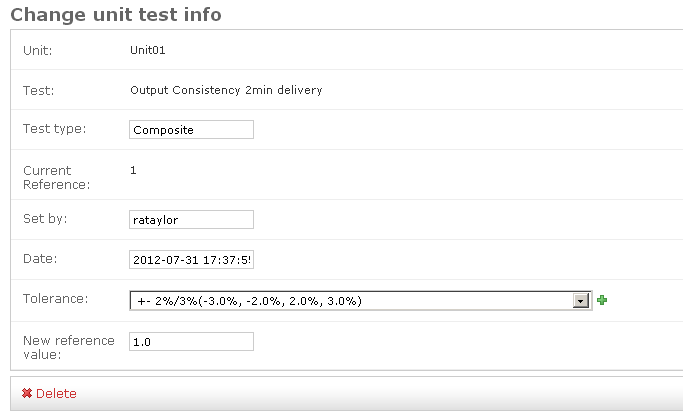This screenshot has width=683, height=415.
Task: Click the Output Consistency 2min delivery text
Action: tap(226, 90)
